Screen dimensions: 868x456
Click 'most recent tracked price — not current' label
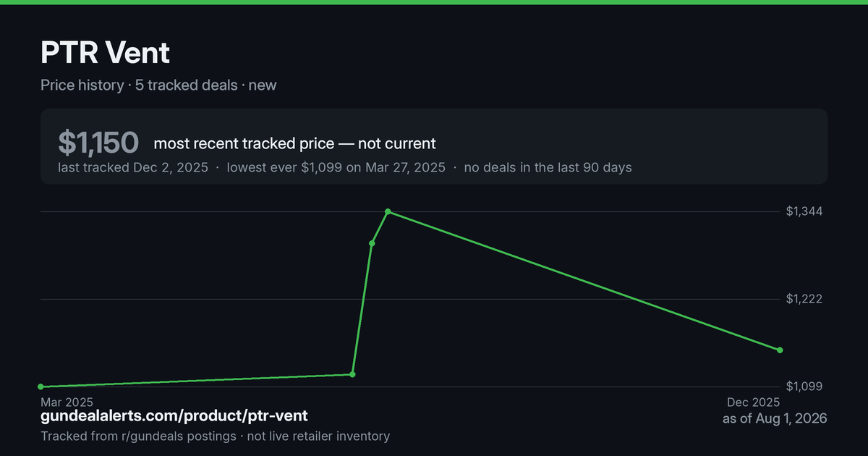(295, 143)
